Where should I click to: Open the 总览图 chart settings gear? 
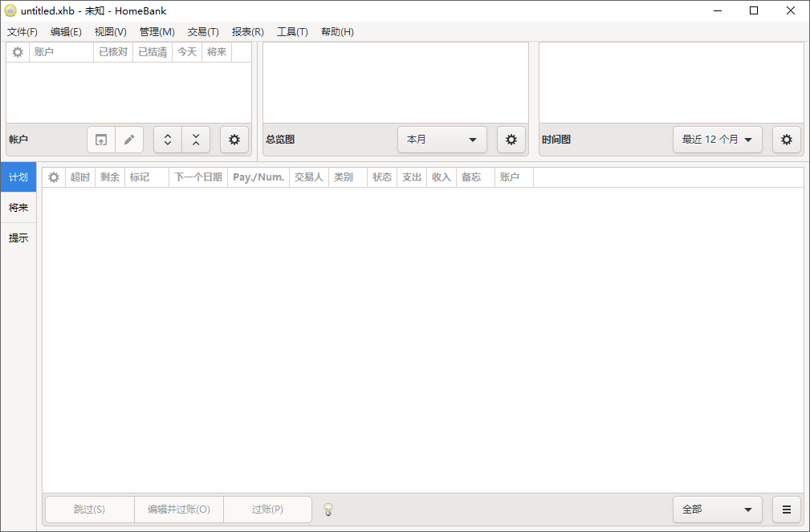click(511, 139)
